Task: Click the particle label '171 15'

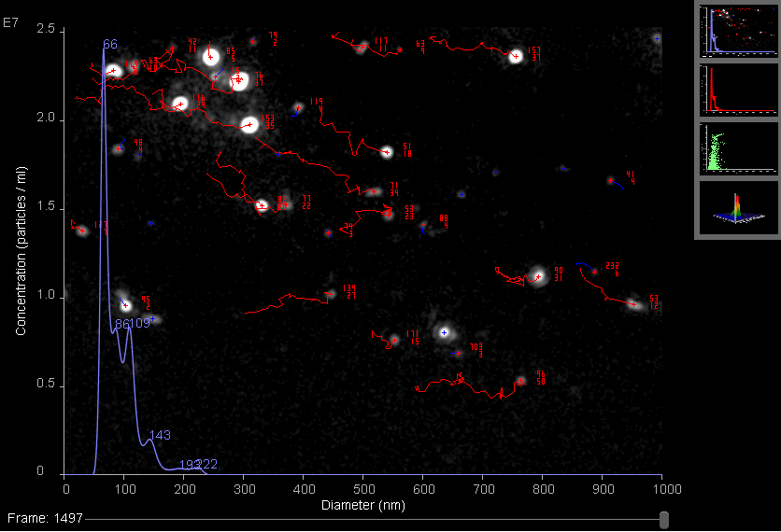Action: click(412, 338)
